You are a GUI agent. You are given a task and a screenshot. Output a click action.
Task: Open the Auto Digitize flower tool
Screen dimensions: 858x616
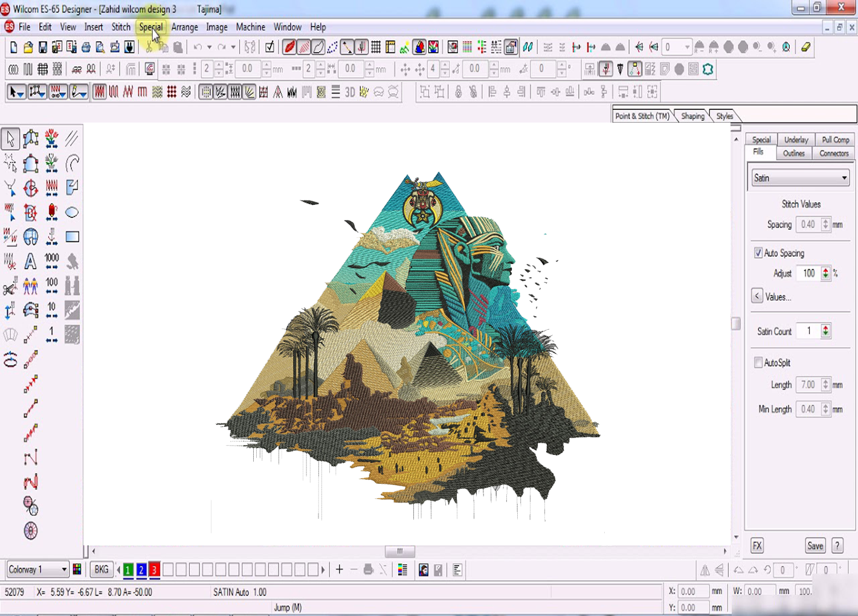coord(50,139)
